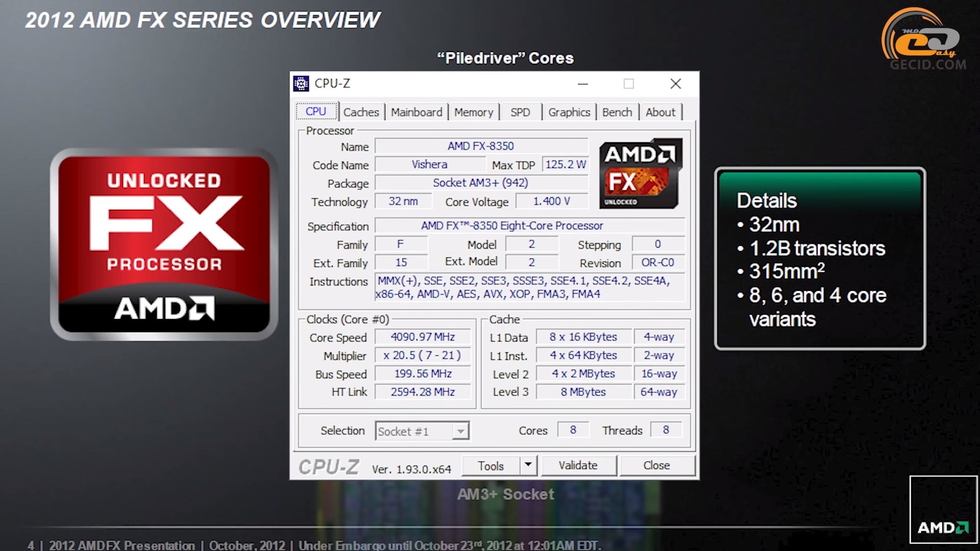Click the Instructions list field

pyautogui.click(x=530, y=287)
